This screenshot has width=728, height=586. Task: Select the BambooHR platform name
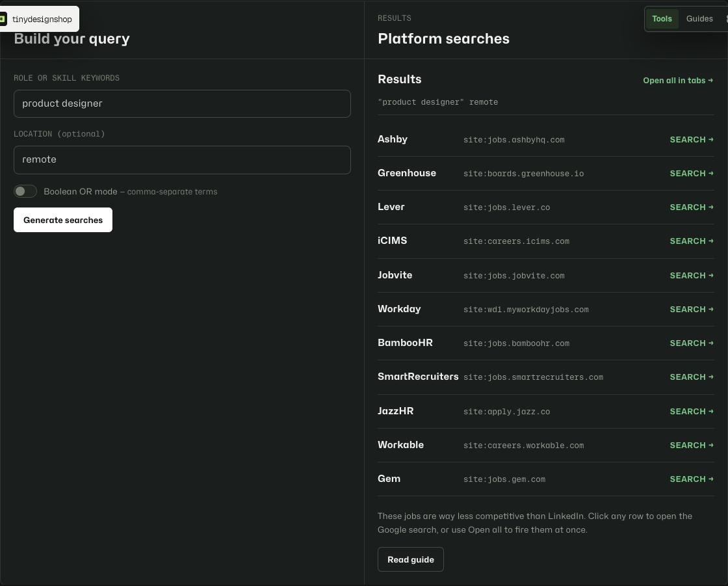coord(406,343)
